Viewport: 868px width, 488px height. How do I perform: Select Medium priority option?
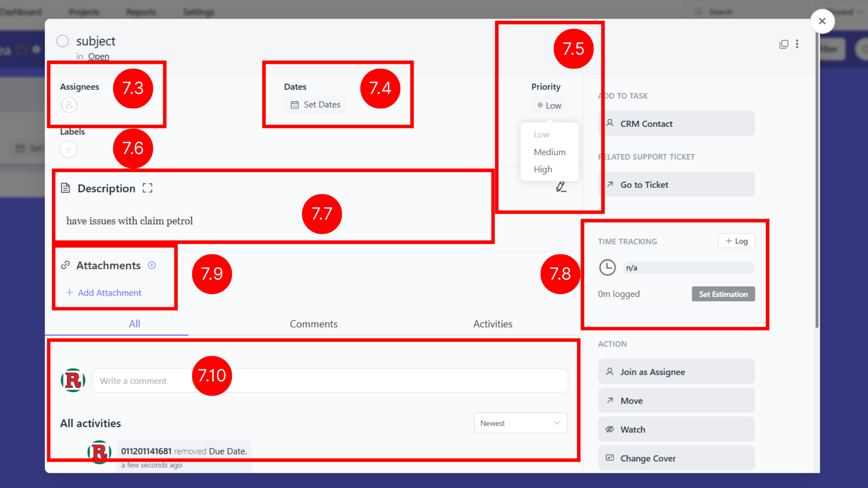[549, 152]
